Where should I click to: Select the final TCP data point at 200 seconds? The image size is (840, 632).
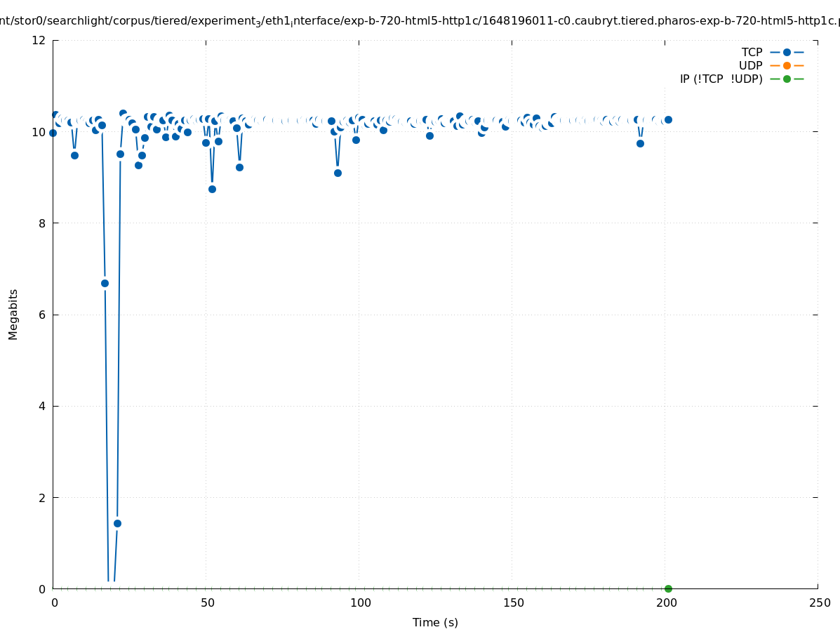point(668,119)
